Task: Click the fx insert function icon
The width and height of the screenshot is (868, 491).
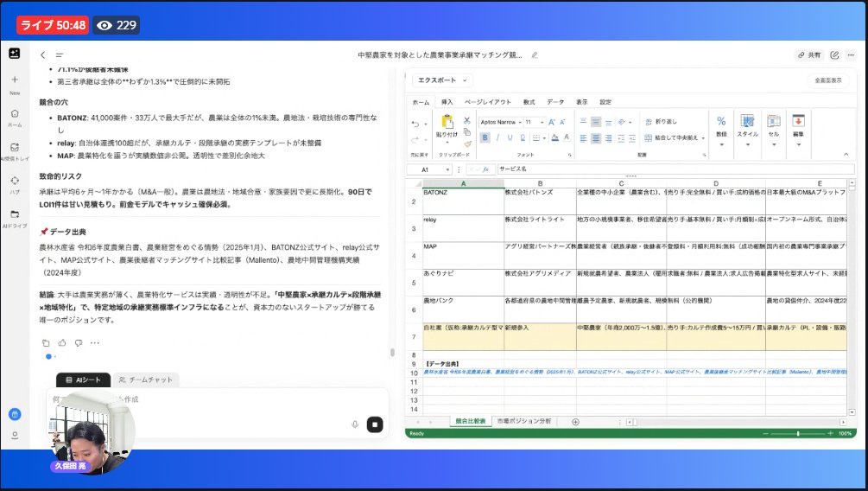Action: tap(485, 169)
